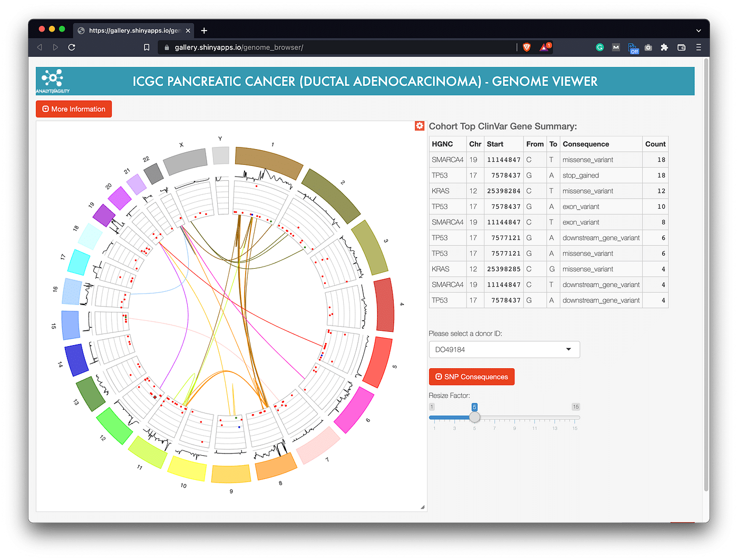The height and width of the screenshot is (560, 738).
Task: Reload the page with the refresh icon
Action: (x=72, y=47)
